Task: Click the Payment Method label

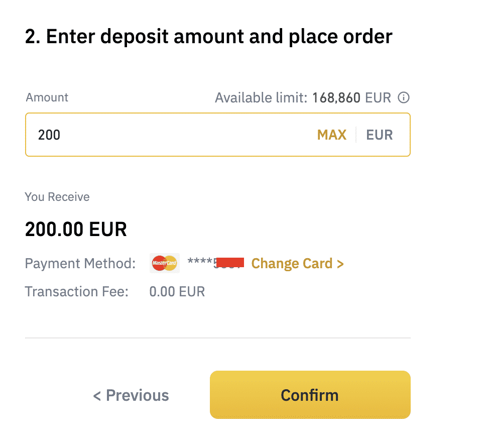Action: [x=80, y=264]
